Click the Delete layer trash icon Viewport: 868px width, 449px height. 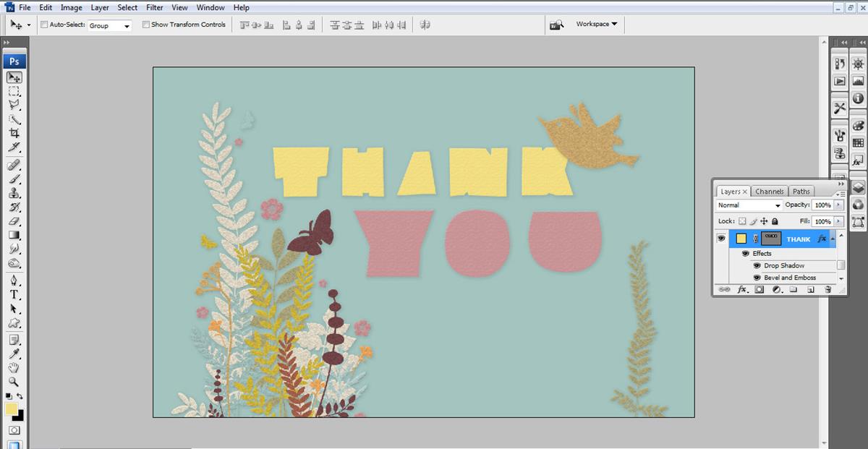(828, 289)
